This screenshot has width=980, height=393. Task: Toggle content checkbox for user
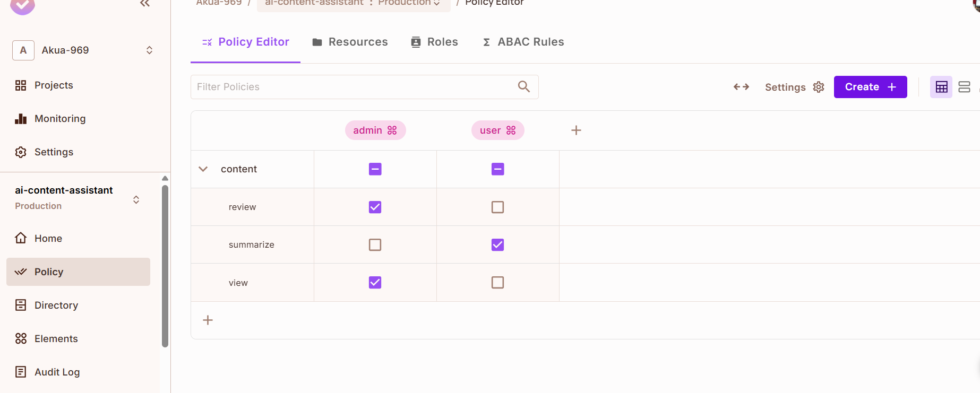coord(498,169)
